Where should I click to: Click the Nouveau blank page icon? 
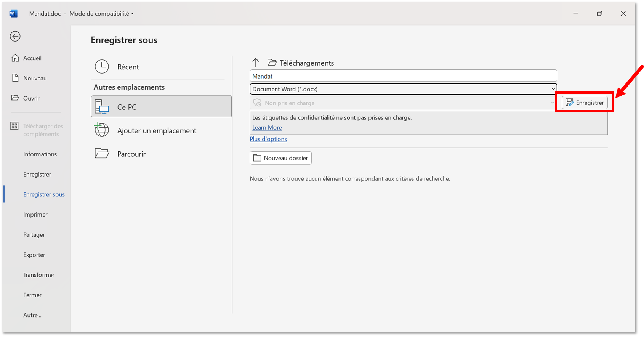15,78
